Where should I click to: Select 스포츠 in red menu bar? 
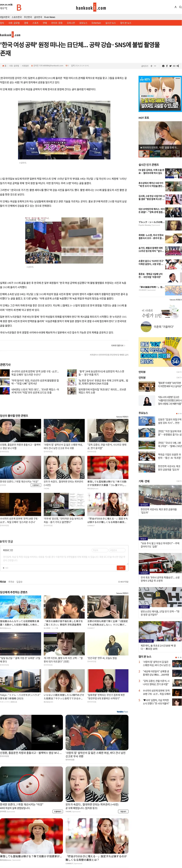35,23
